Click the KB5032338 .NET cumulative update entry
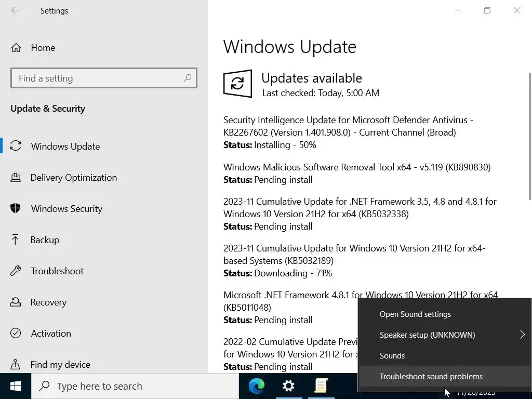Viewport: 532px width, 399px height. tap(360, 208)
